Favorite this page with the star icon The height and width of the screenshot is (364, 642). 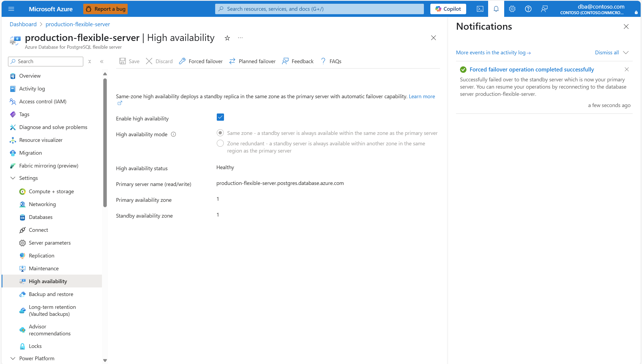tap(227, 38)
